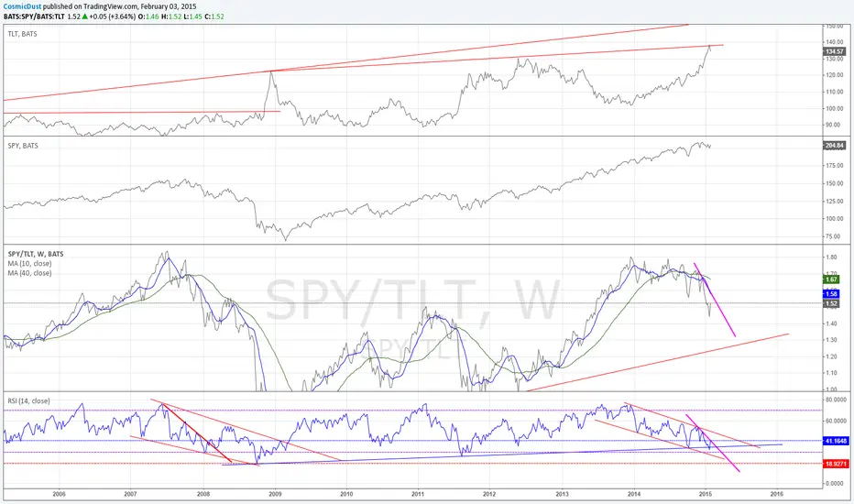The image size is (854, 504).
Task: Click the 2016 label on time axis
Action: point(777,494)
